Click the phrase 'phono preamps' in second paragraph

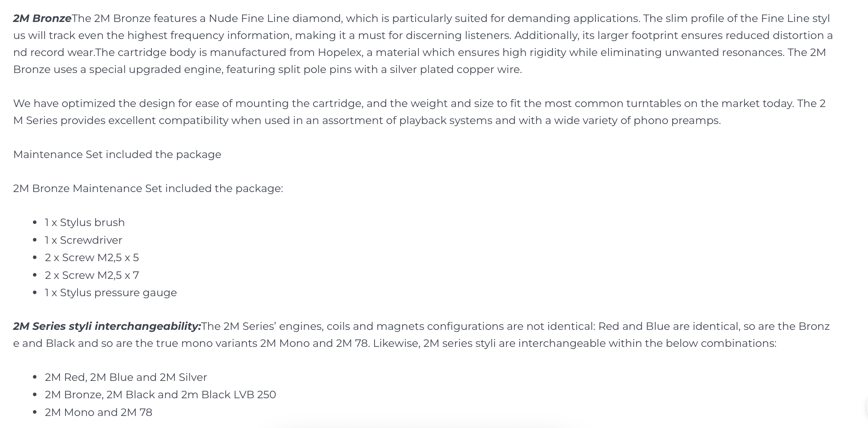676,121
